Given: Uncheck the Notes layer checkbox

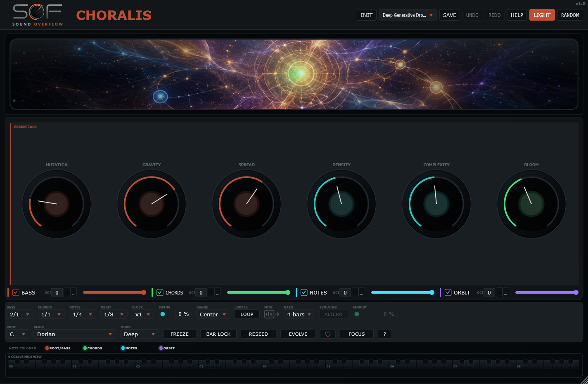Looking at the screenshot, I should point(304,292).
